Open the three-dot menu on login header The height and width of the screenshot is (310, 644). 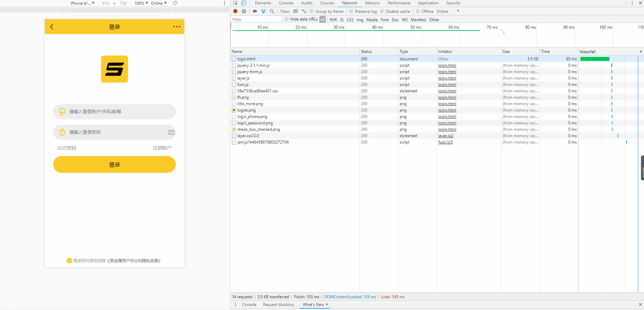(x=177, y=27)
